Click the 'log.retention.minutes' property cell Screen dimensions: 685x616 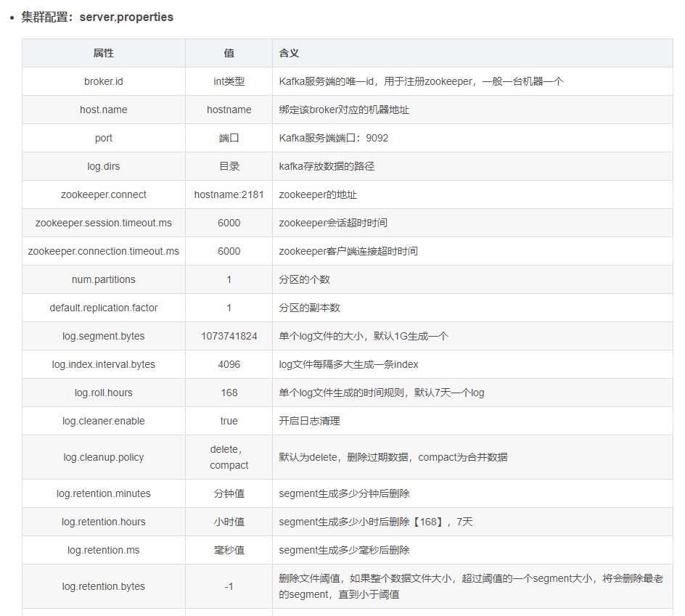[x=104, y=493]
